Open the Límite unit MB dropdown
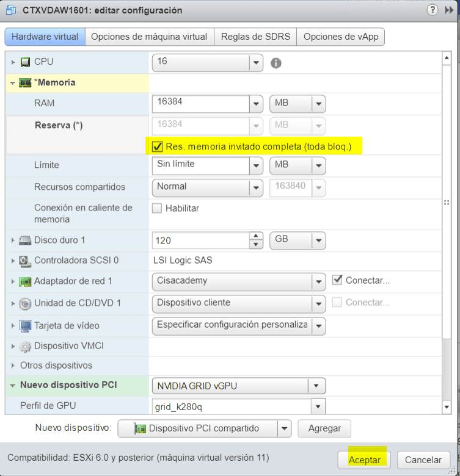Screen dimensions: 460x476 coord(298,165)
